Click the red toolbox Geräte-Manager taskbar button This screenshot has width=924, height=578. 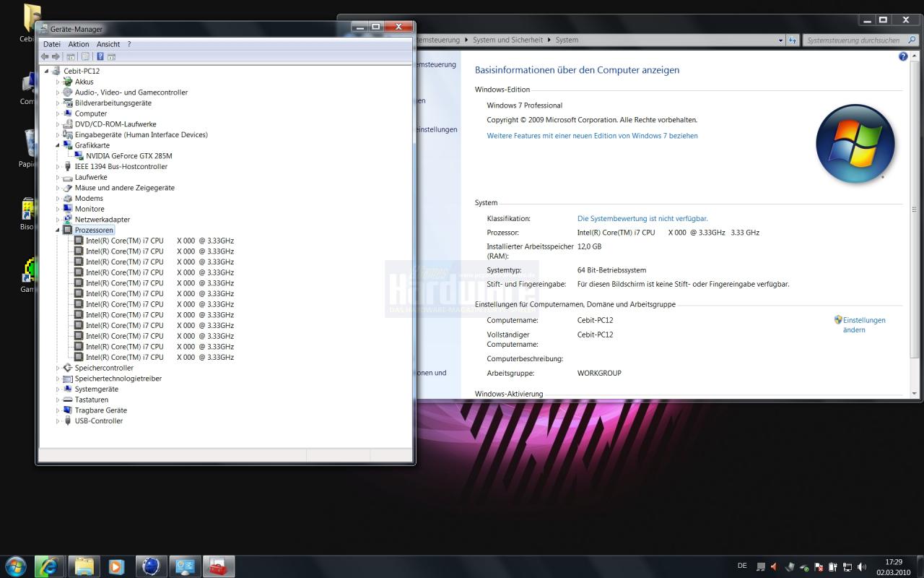click(218, 566)
